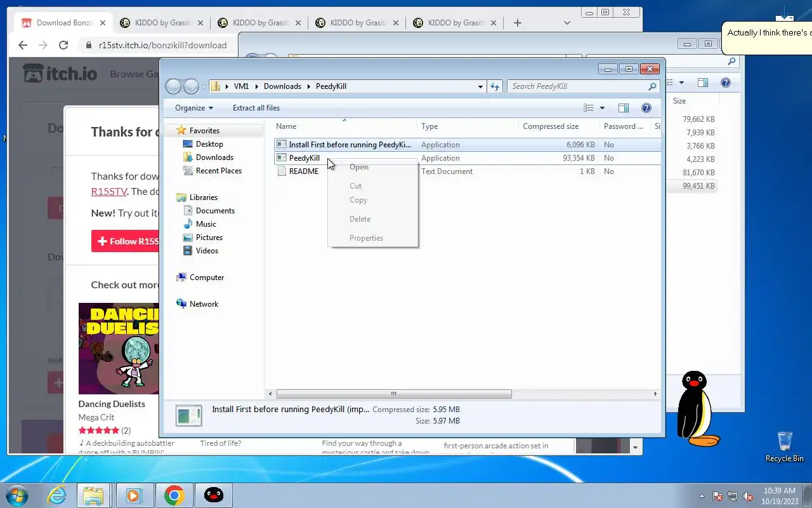Click the Explorer Get help question icon
Viewport: 812px width, 508px height.
pos(646,108)
